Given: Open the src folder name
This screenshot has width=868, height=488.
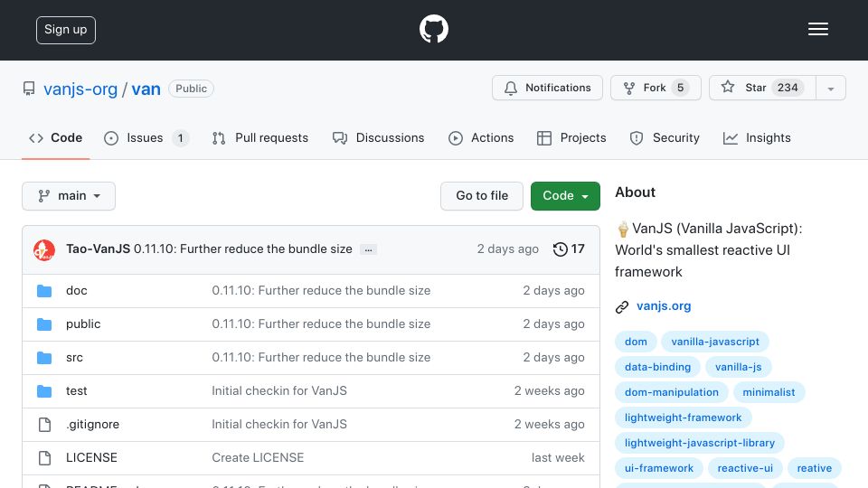Looking at the screenshot, I should (x=74, y=358).
